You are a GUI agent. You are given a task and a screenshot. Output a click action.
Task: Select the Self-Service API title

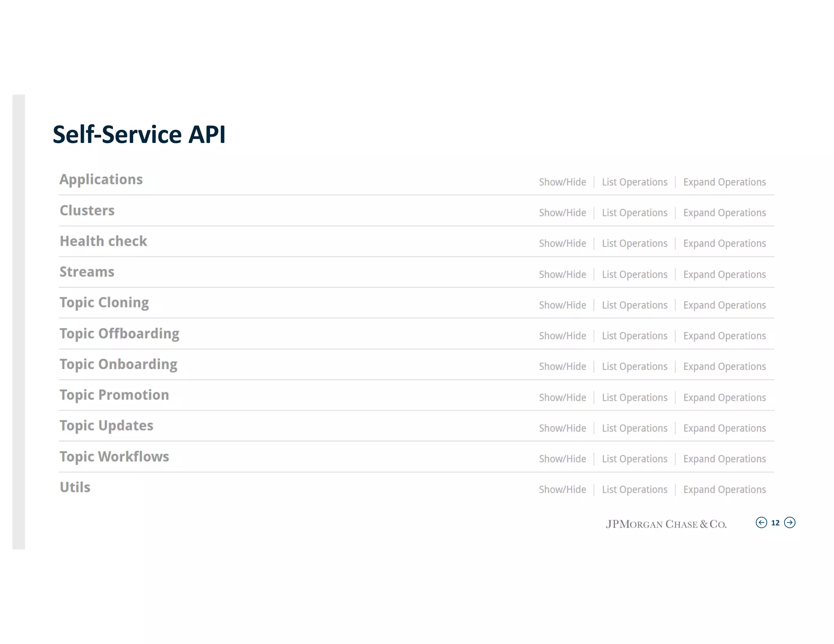tap(139, 134)
